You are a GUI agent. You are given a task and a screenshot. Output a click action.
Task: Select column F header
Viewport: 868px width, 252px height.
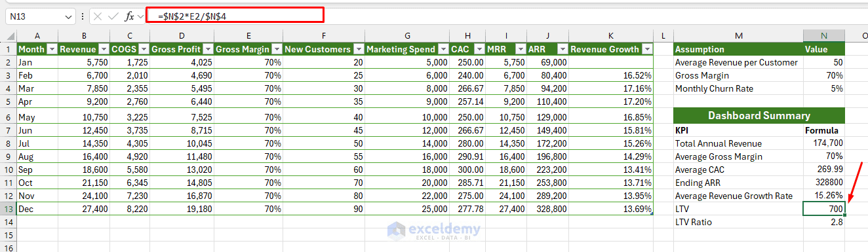click(324, 35)
